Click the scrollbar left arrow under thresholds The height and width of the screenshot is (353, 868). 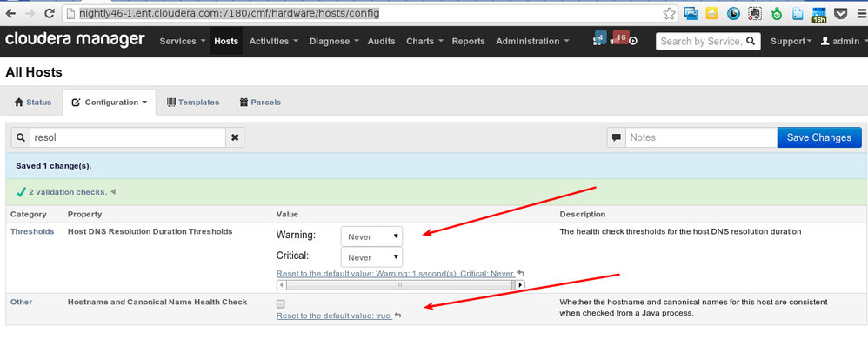[281, 285]
